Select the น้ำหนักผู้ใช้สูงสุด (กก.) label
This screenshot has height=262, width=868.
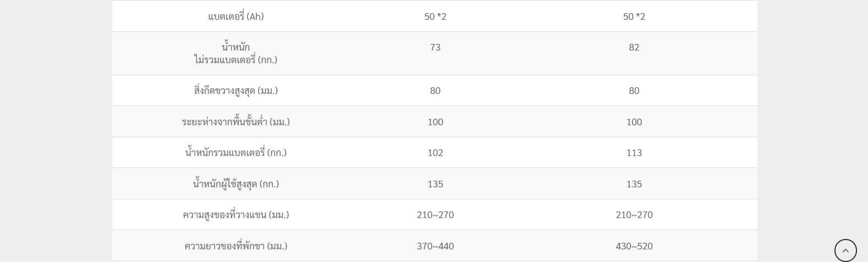pos(236,184)
